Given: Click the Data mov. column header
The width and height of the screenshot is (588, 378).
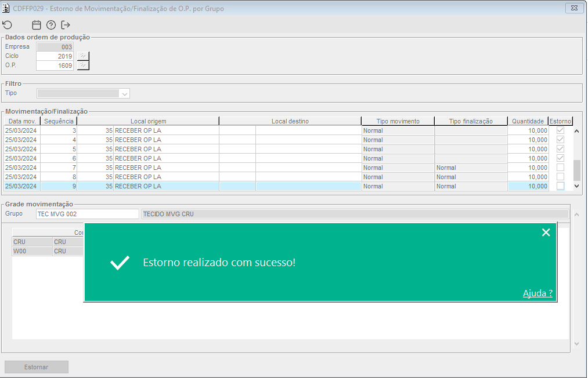Looking at the screenshot, I should (22, 121).
